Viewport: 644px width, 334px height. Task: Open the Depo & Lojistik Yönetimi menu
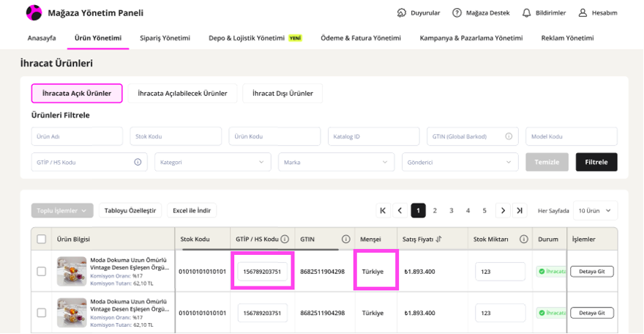(x=247, y=38)
